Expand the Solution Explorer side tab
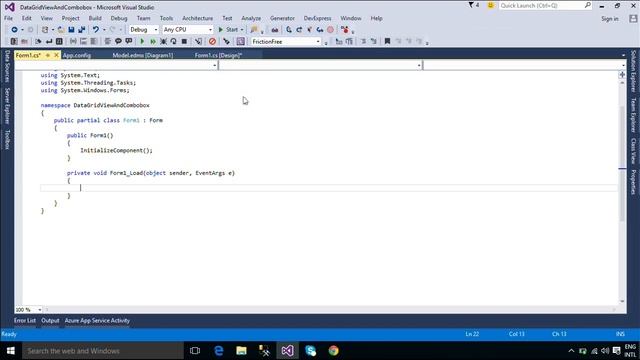Viewport: 640px width, 360px height. point(633,71)
